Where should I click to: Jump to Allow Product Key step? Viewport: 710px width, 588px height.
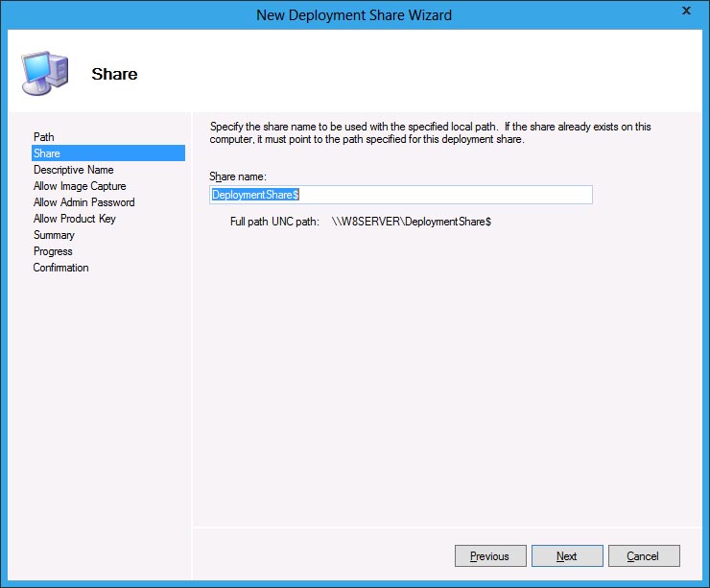(x=74, y=219)
